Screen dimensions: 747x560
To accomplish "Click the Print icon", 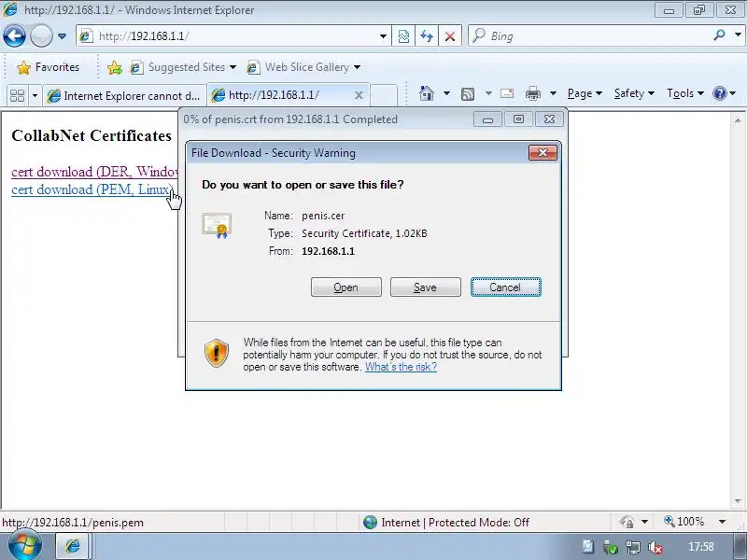I will tap(532, 93).
